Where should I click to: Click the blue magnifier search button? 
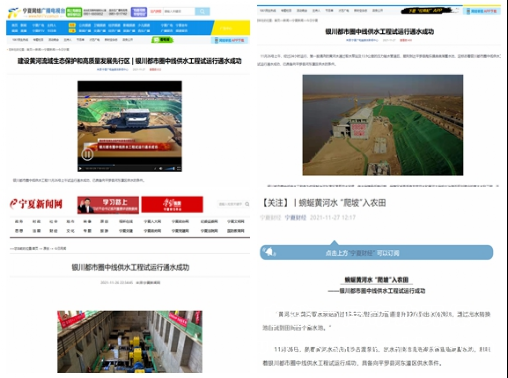[202, 12]
